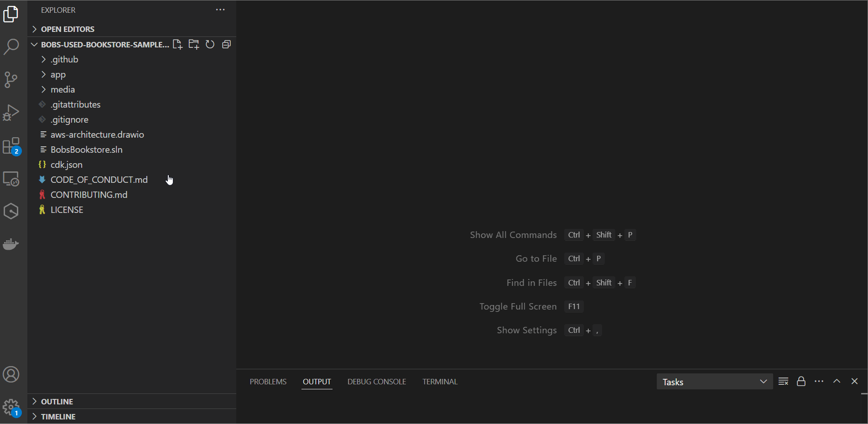Open the Docker extension view
The height and width of the screenshot is (424, 868).
[x=11, y=244]
